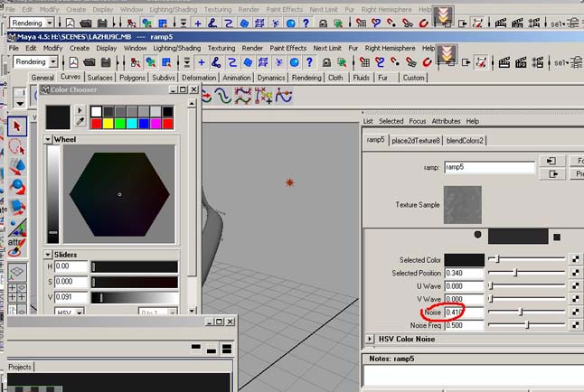Open the Lighting/Shading menu
The width and height of the screenshot is (584, 392).
pyautogui.click(x=177, y=48)
